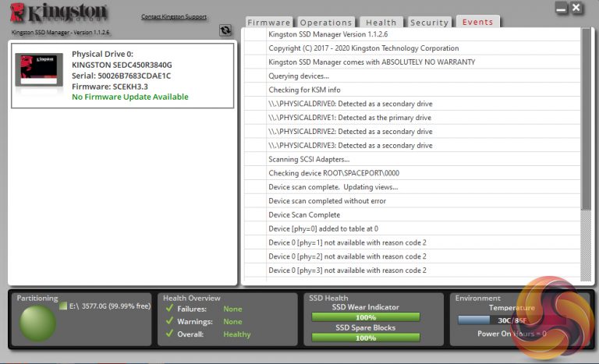Select 'Checking device ROOT\SPACEPORT\0000' event row
Viewport: 599px width, 364px height.
[413, 173]
